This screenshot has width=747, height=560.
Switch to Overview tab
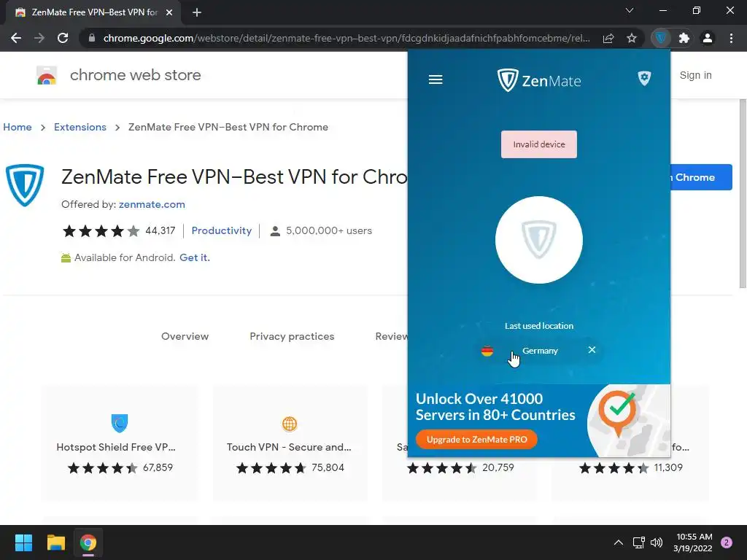pyautogui.click(x=185, y=336)
